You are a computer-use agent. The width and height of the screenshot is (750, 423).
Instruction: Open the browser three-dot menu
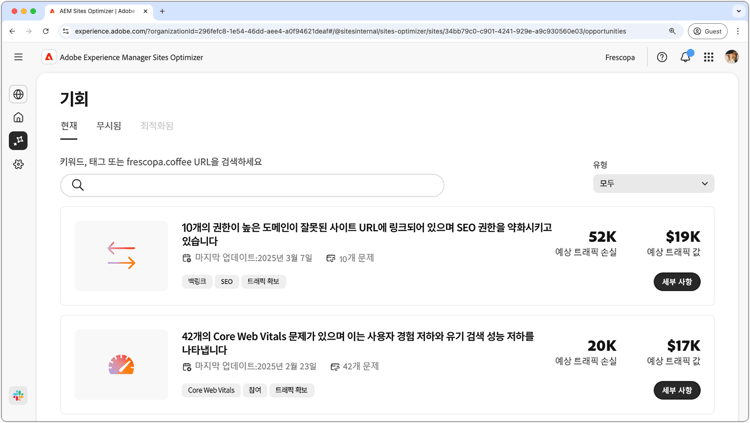(x=738, y=31)
